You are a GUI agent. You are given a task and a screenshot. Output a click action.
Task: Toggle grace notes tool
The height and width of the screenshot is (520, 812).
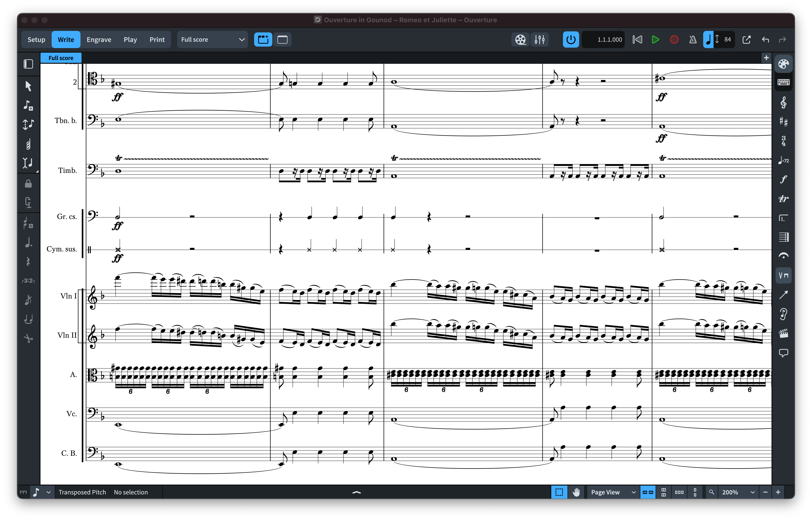pos(28,300)
